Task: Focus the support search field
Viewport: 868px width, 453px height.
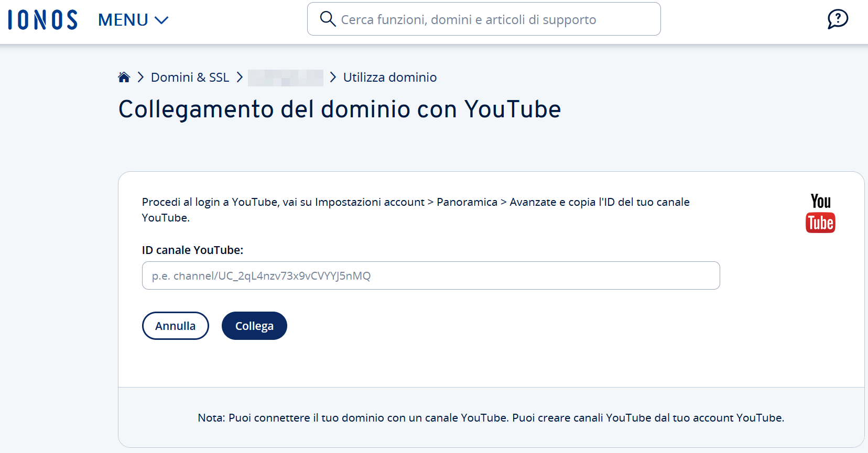Action: point(484,19)
